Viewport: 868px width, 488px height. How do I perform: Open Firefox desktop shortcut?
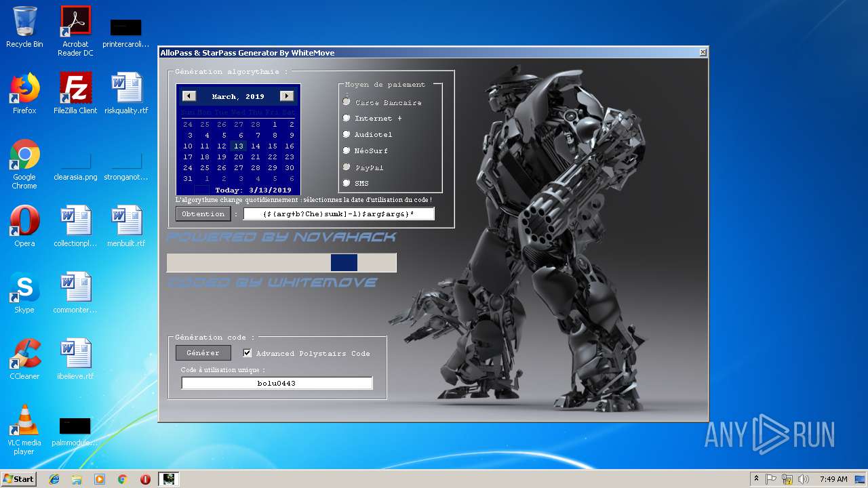tap(24, 94)
